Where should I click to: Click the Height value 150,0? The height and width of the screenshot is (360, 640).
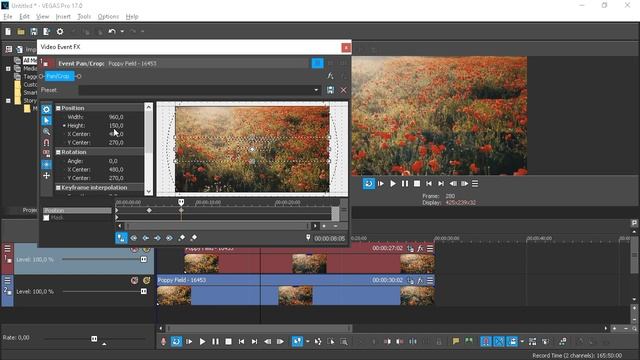click(x=116, y=125)
